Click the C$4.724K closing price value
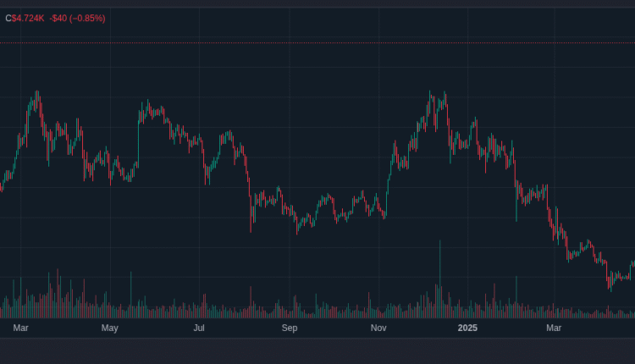 point(24,18)
